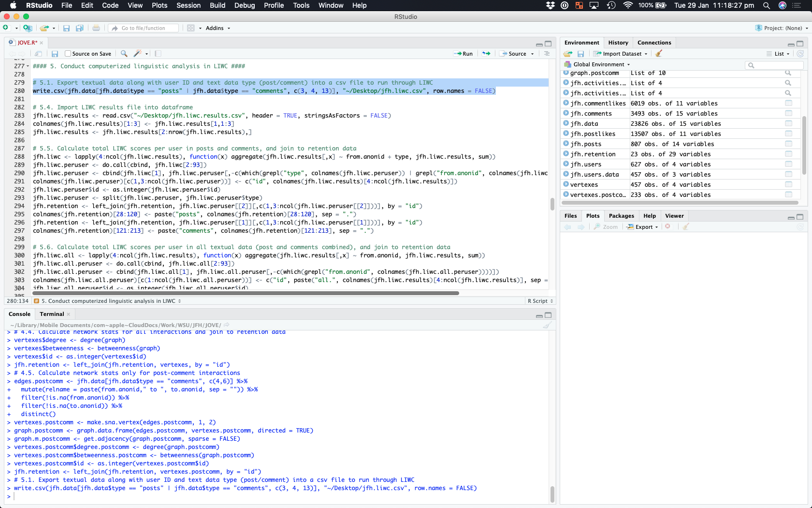Clear environment objects with broom icon
Screen dimensions: 812x508
(659, 54)
